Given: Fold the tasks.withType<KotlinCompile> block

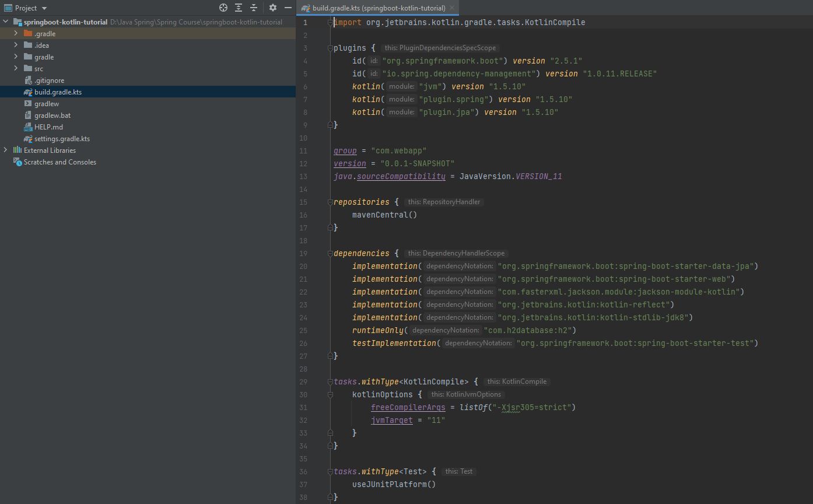Looking at the screenshot, I should coord(330,381).
